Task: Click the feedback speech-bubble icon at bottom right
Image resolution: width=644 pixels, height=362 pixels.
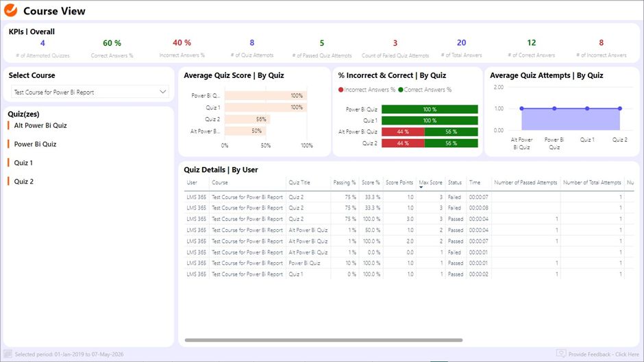Action: [x=561, y=354]
